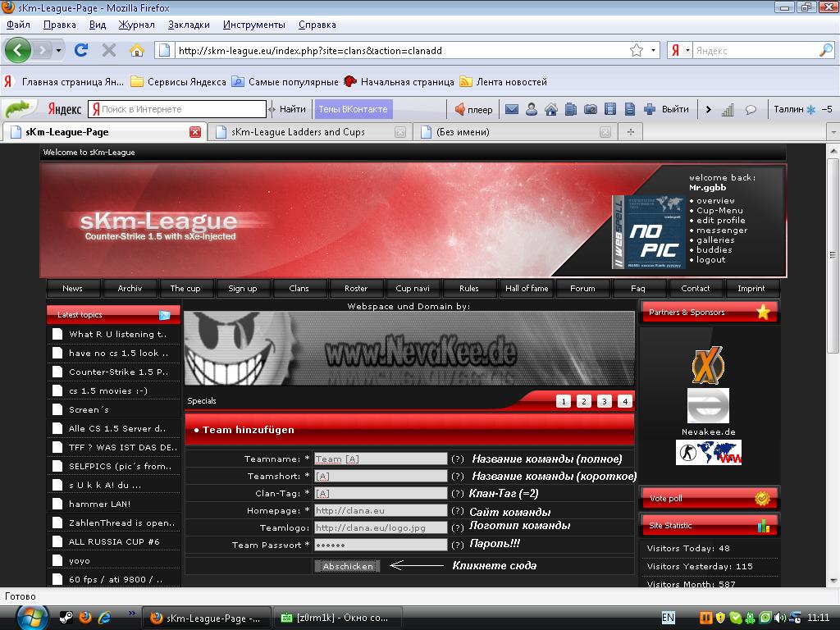Click the scrollbar down arrow
This screenshot has width=840, height=630.
point(833,580)
